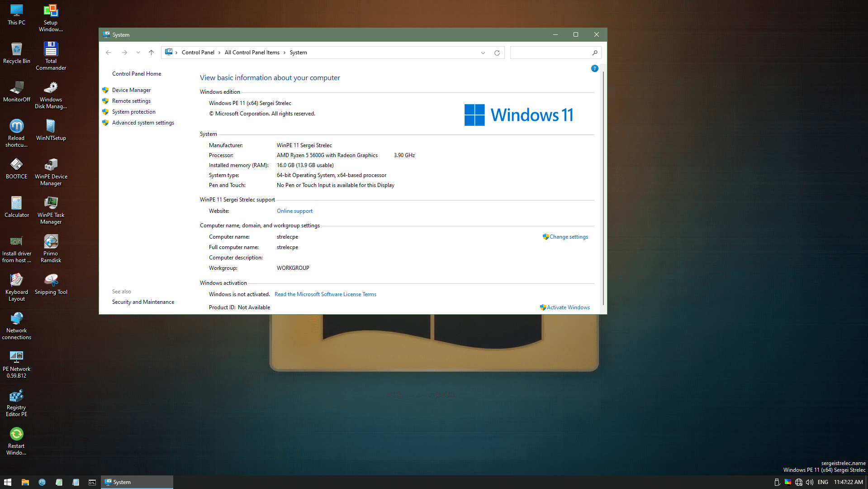Click the refresh icon in address bar
Image resolution: width=868 pixels, height=489 pixels.
tap(497, 53)
